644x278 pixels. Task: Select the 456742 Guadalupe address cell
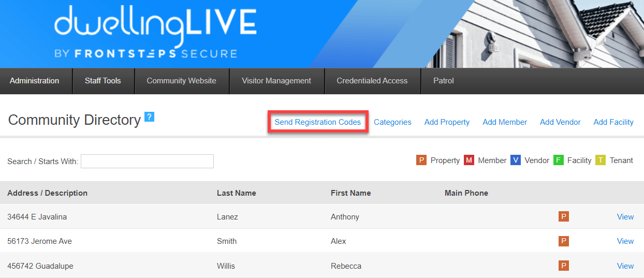click(40, 266)
